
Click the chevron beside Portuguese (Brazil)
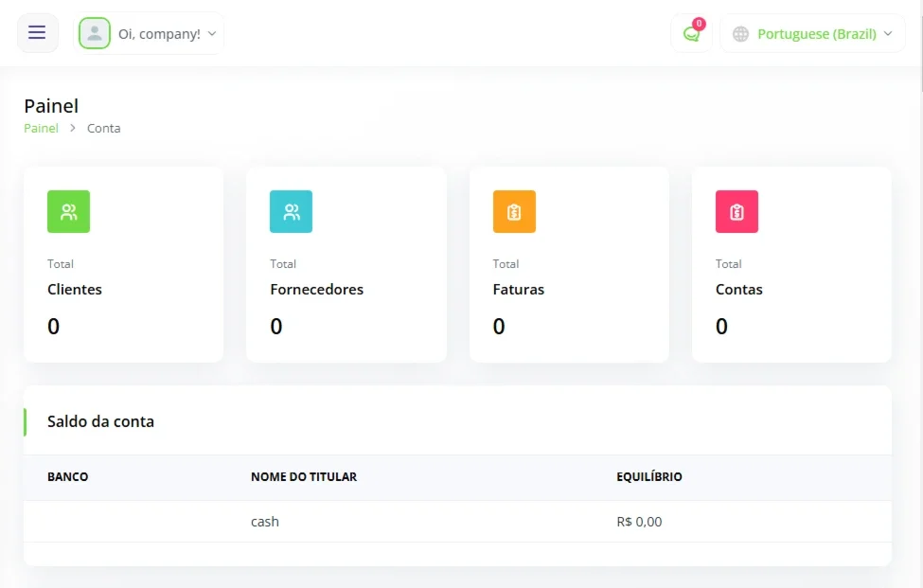tap(888, 33)
